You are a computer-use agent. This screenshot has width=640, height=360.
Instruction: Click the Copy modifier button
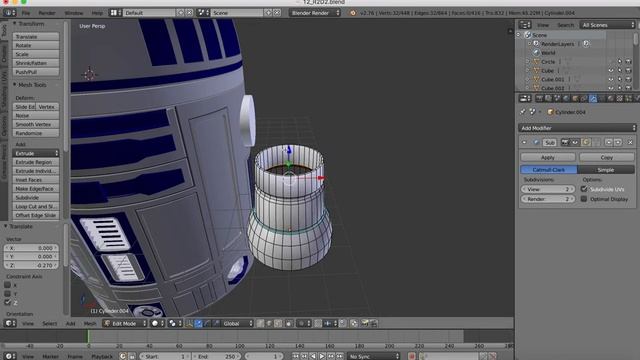click(x=607, y=157)
